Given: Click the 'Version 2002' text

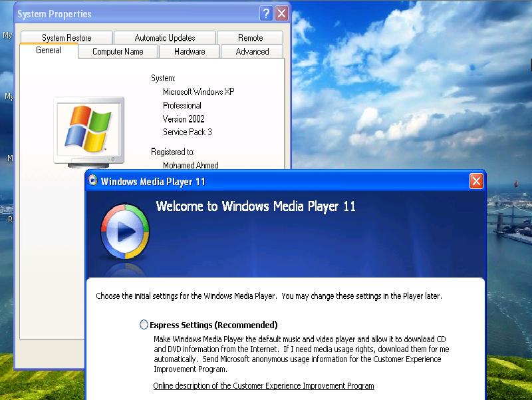Looking at the screenshot, I should (184, 119).
